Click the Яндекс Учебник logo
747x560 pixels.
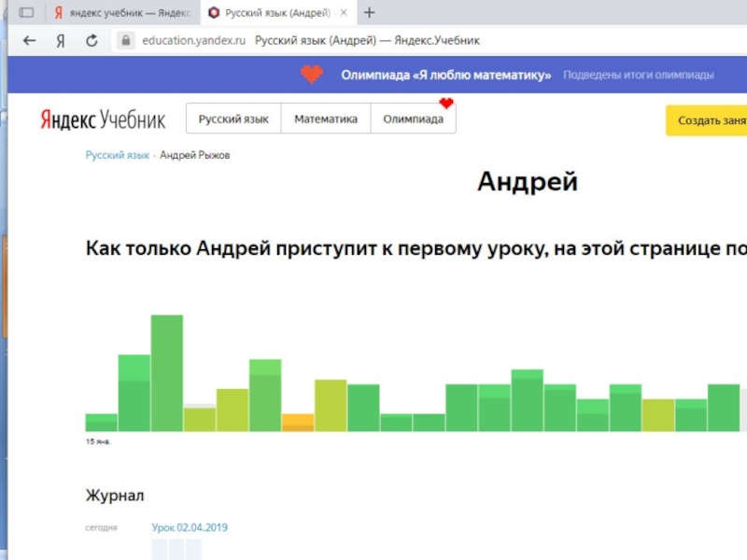pyautogui.click(x=103, y=119)
